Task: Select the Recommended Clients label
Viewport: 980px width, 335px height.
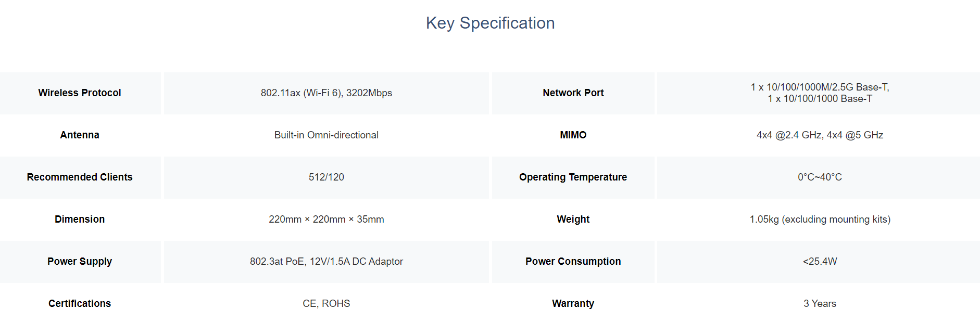Action: [80, 177]
